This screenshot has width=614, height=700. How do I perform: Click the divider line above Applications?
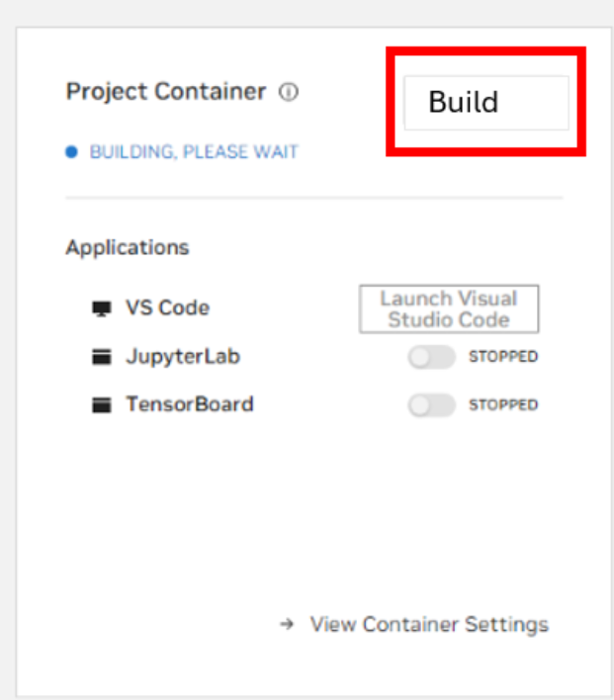[x=314, y=198]
